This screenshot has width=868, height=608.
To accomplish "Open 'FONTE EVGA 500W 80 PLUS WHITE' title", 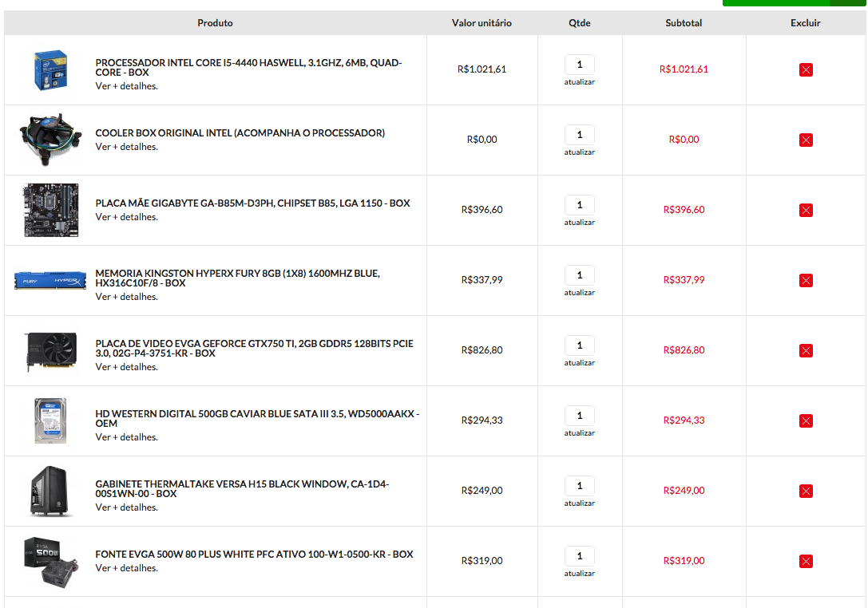I will 254,555.
